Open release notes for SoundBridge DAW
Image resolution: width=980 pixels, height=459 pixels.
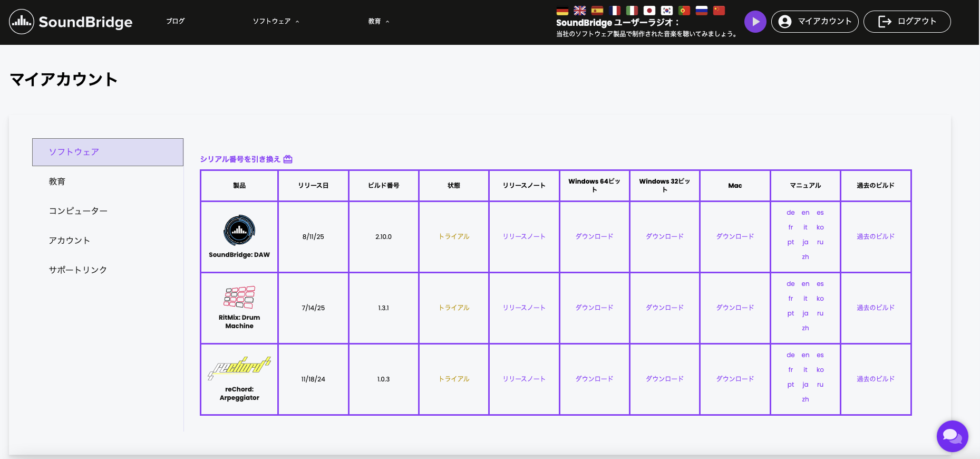pyautogui.click(x=524, y=236)
